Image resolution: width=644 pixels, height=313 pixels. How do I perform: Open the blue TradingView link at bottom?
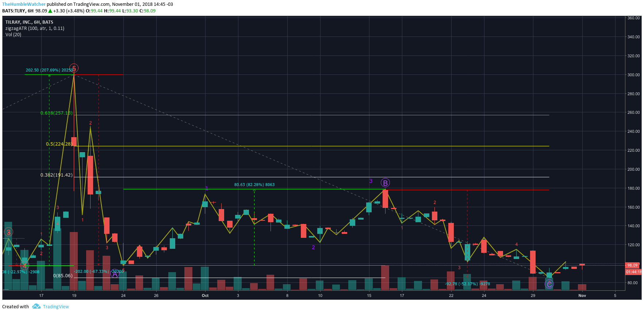56,306
